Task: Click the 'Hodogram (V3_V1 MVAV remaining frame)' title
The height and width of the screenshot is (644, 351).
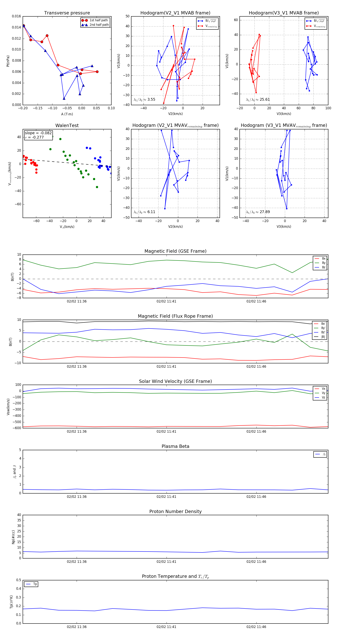Action: point(284,125)
